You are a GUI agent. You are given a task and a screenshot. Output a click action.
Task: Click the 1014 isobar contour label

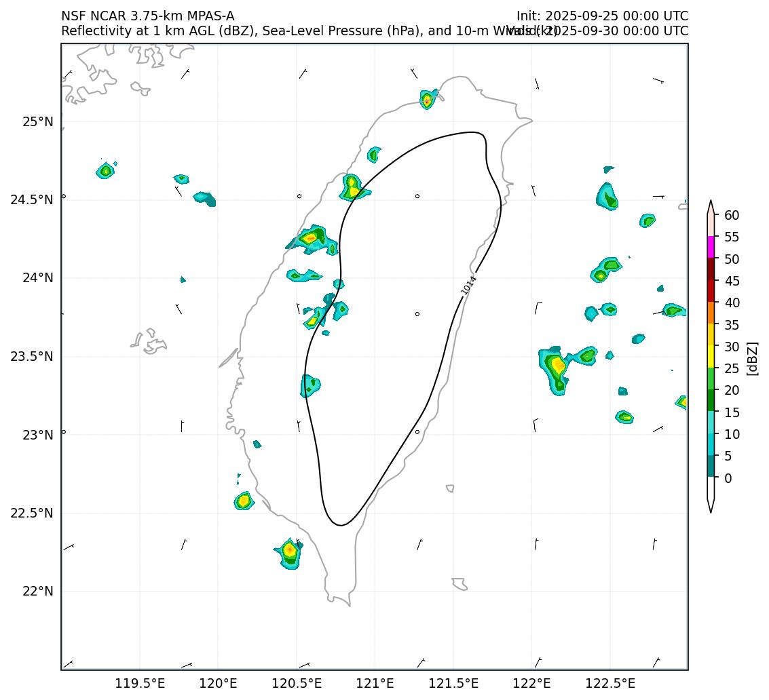click(x=469, y=285)
